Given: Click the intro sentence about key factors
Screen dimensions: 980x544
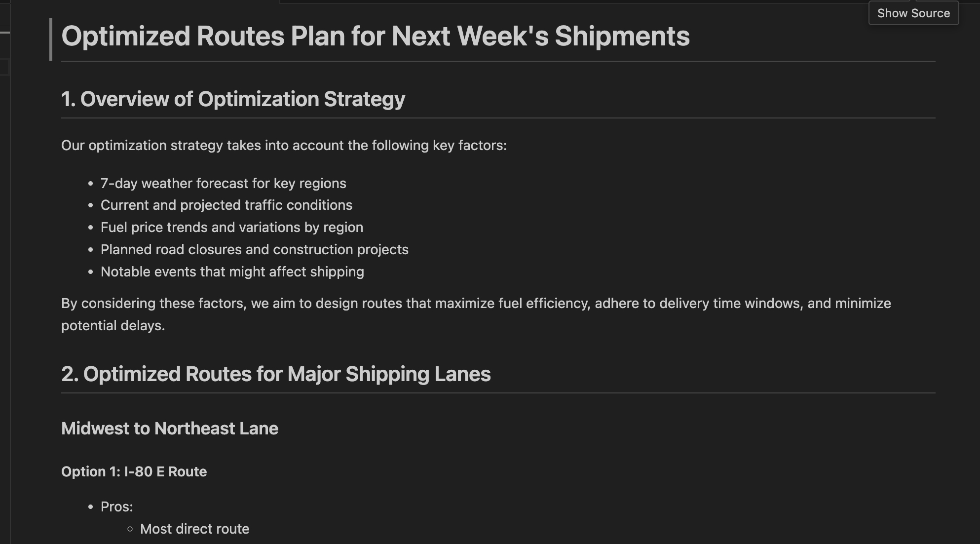Looking at the screenshot, I should click(284, 146).
